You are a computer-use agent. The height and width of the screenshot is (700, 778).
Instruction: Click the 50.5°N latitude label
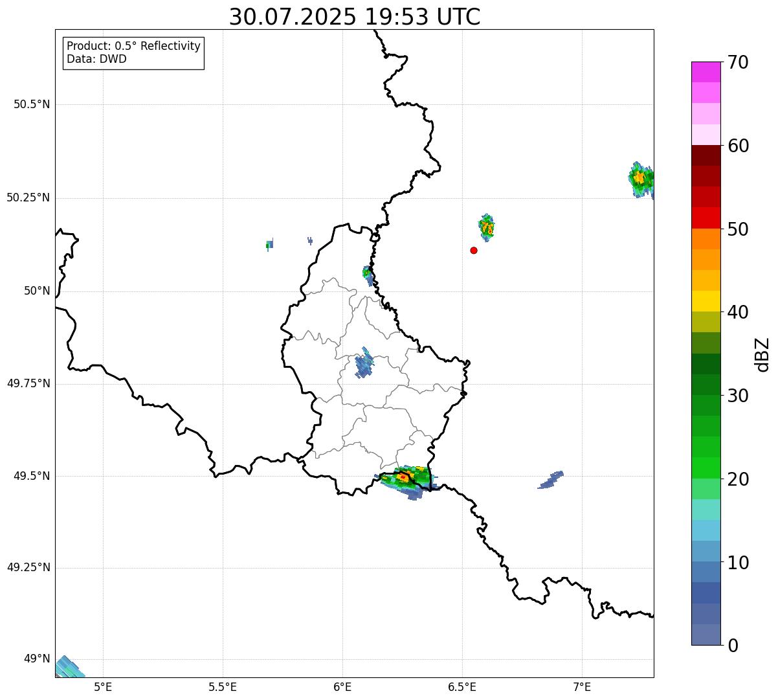pyautogui.click(x=32, y=104)
